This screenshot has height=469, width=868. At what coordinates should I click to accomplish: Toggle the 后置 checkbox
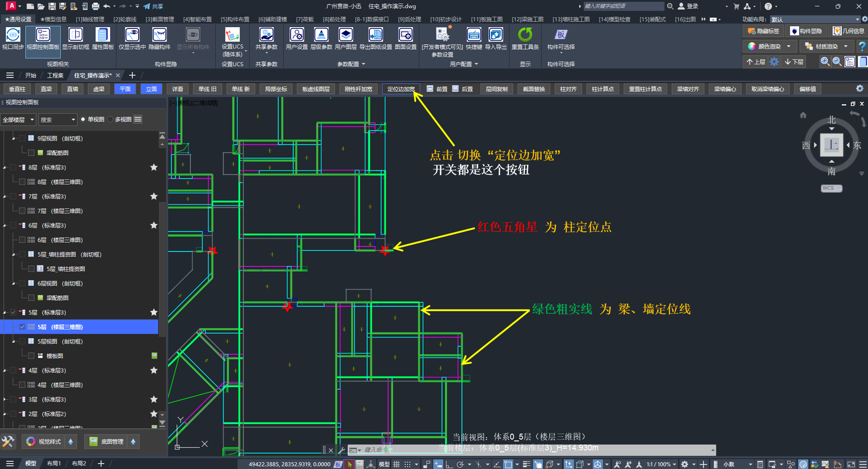pyautogui.click(x=455, y=89)
